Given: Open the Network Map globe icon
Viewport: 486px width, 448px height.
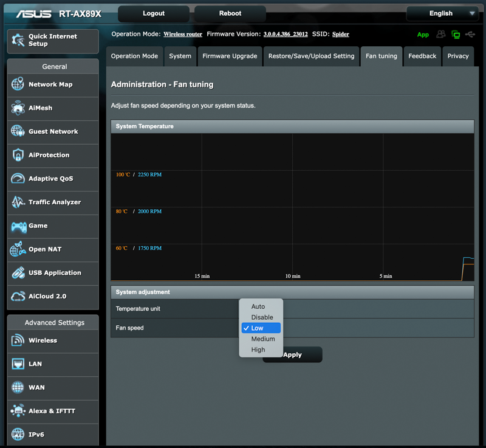Looking at the screenshot, I should point(18,84).
